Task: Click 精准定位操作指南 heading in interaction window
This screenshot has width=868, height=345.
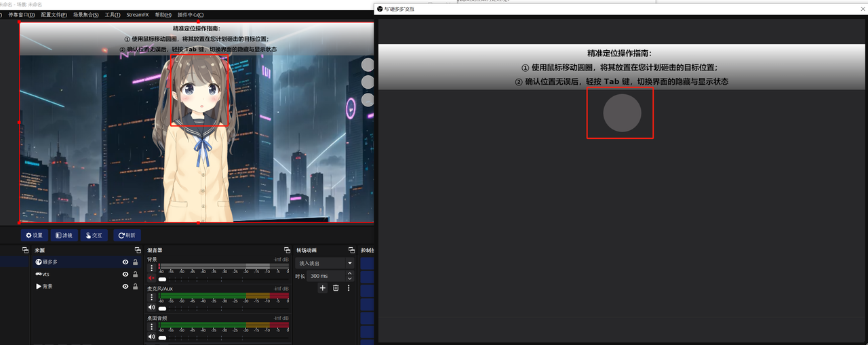Action: (x=619, y=53)
